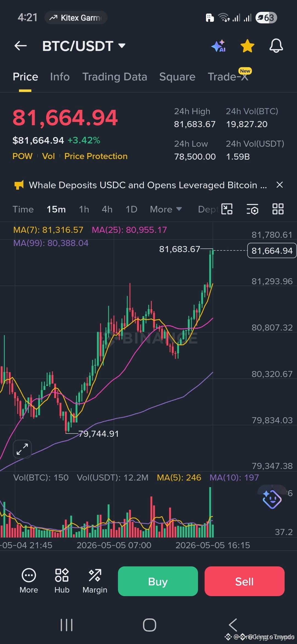Open the chart indicator settings icon
The width and height of the screenshot is (297, 644).
252,209
